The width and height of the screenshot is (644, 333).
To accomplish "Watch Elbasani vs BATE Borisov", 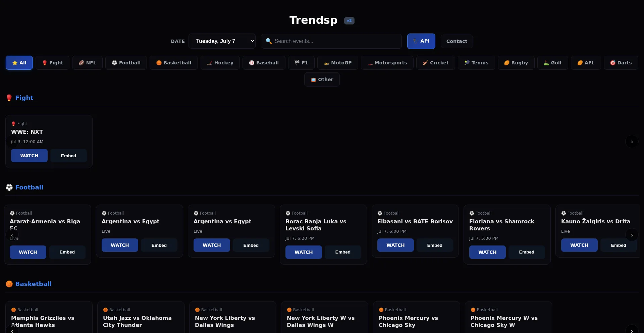I will 395,245.
